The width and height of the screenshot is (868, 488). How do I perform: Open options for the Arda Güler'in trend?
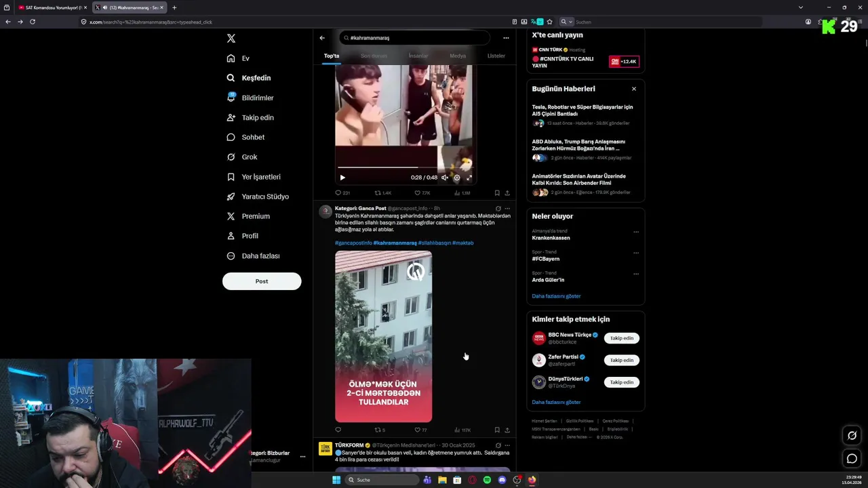pyautogui.click(x=636, y=274)
